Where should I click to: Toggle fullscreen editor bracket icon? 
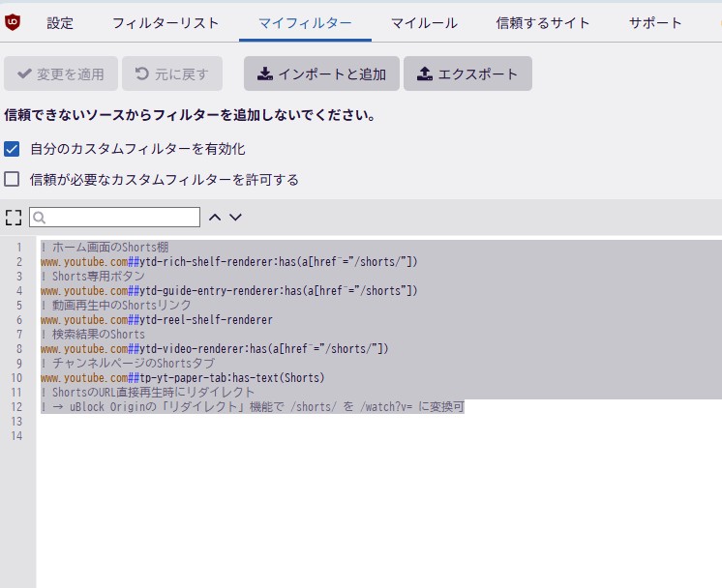click(14, 218)
